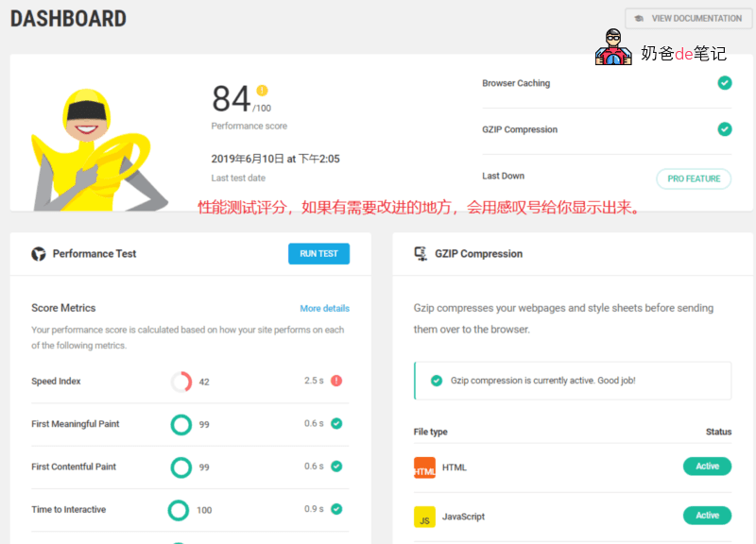Open the VIEW DOCUMENTATION button
The width and height of the screenshot is (756, 544).
(x=688, y=18)
